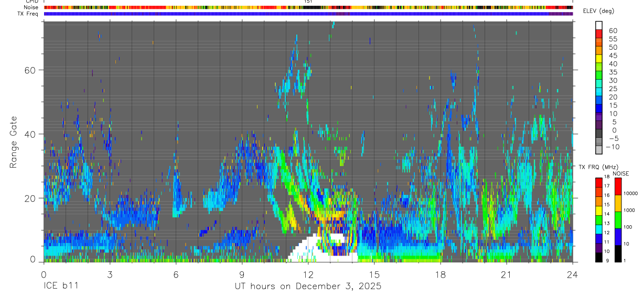Viewport: 644px width, 297px height.
Task: Select the 'Range Gate' y-axis label
Action: click(x=14, y=142)
